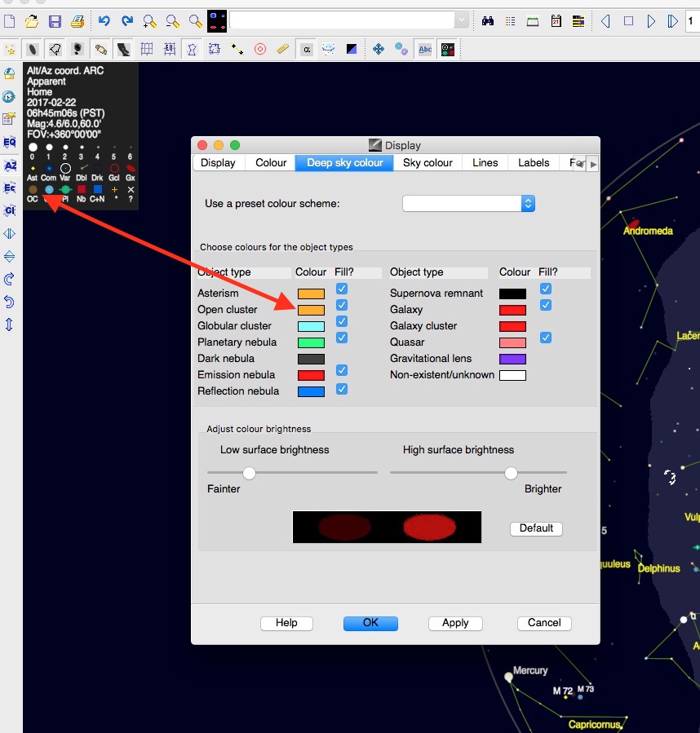Save the chart with the floppy disk icon
Screen dimensions: 700x733
[x=55, y=21]
